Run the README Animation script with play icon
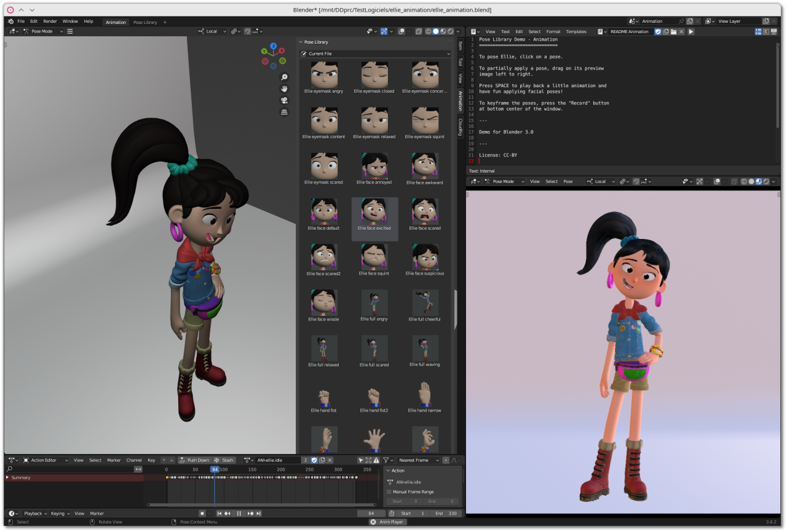787x532 pixels. coord(691,31)
